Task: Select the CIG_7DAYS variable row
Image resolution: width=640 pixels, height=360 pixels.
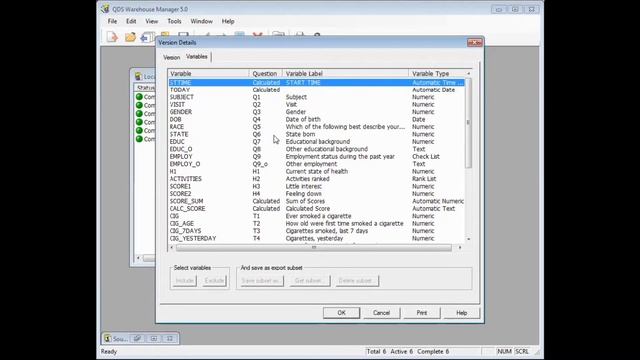Action: [x=316, y=231]
